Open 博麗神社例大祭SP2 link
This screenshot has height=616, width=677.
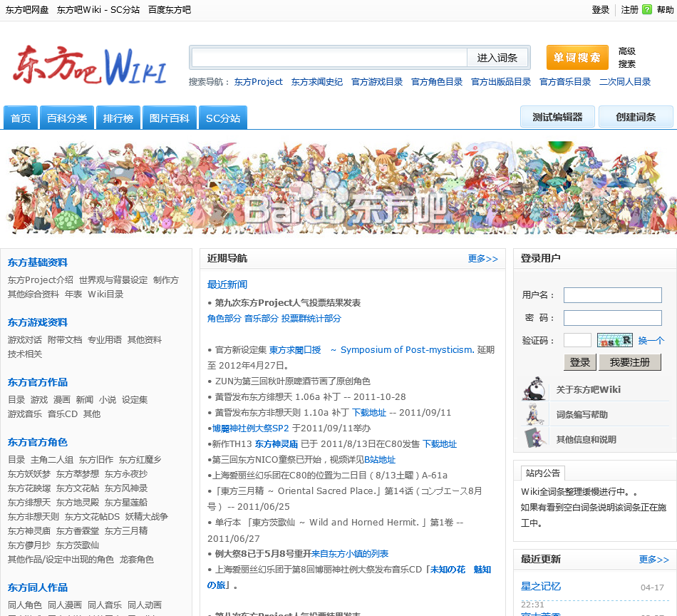(250, 428)
